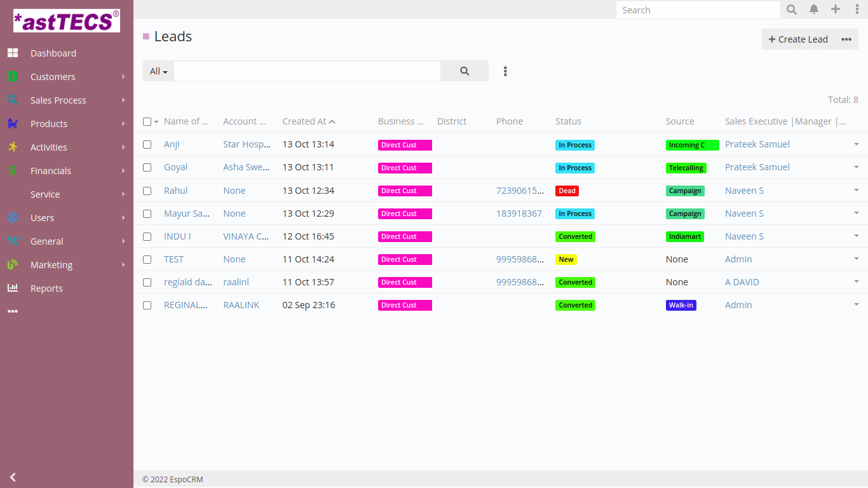This screenshot has height=488, width=868.
Task: Click the leads filter text field
Action: coord(307,71)
